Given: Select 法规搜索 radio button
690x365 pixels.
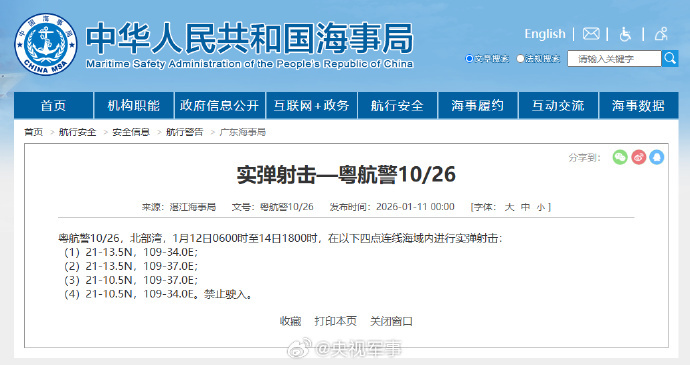Looking at the screenshot, I should click(x=521, y=59).
